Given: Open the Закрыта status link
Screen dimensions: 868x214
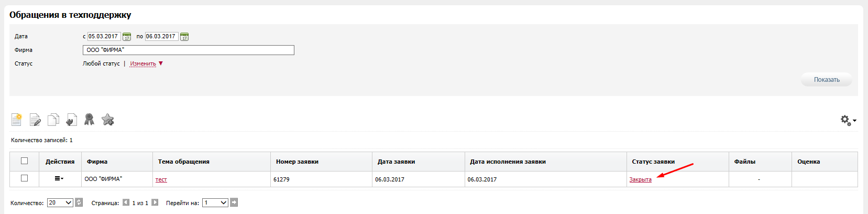Looking at the screenshot, I should (640, 179).
